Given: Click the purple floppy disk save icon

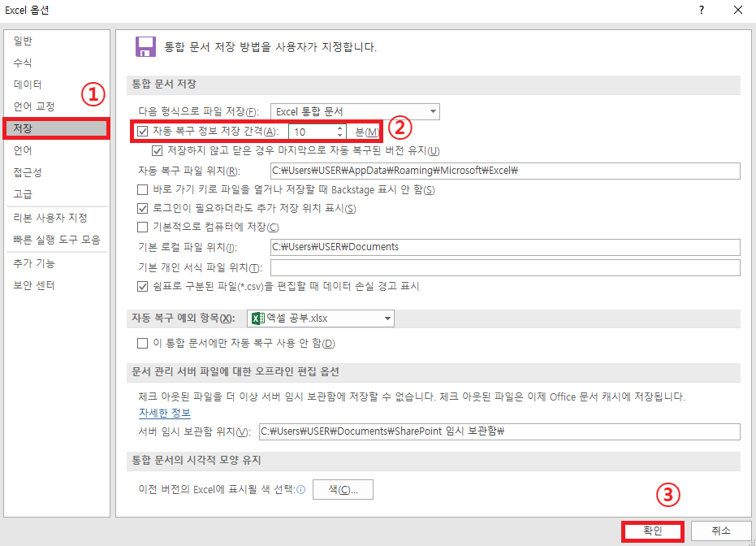Looking at the screenshot, I should coord(145,47).
